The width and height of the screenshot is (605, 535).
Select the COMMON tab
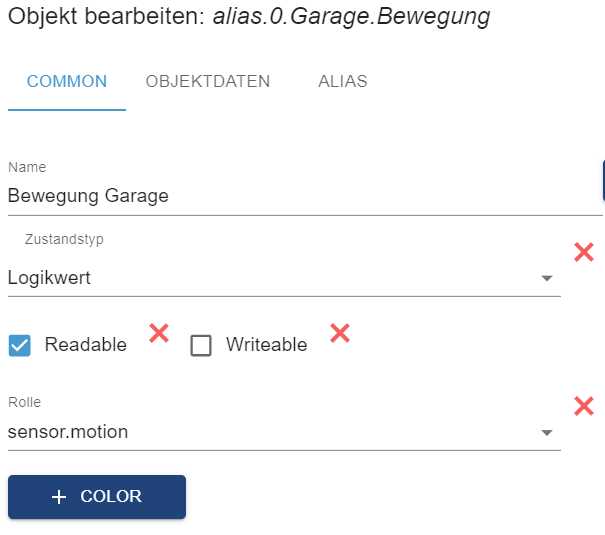[x=67, y=82]
